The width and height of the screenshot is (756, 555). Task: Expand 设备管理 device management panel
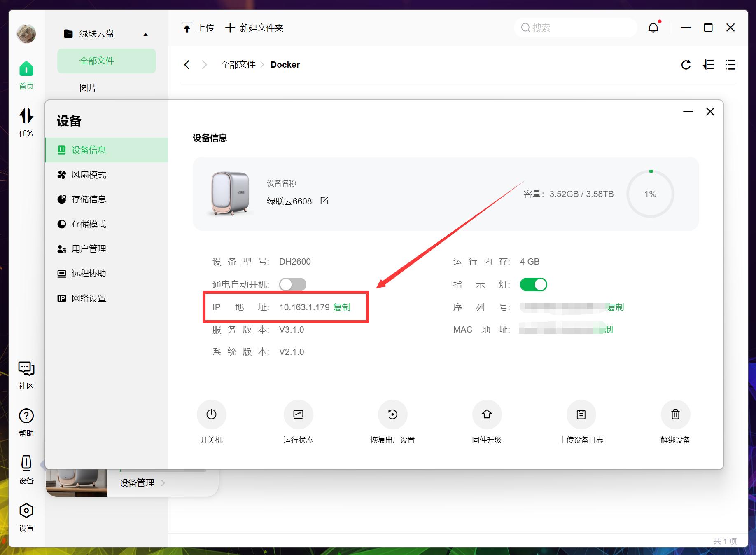(136, 483)
